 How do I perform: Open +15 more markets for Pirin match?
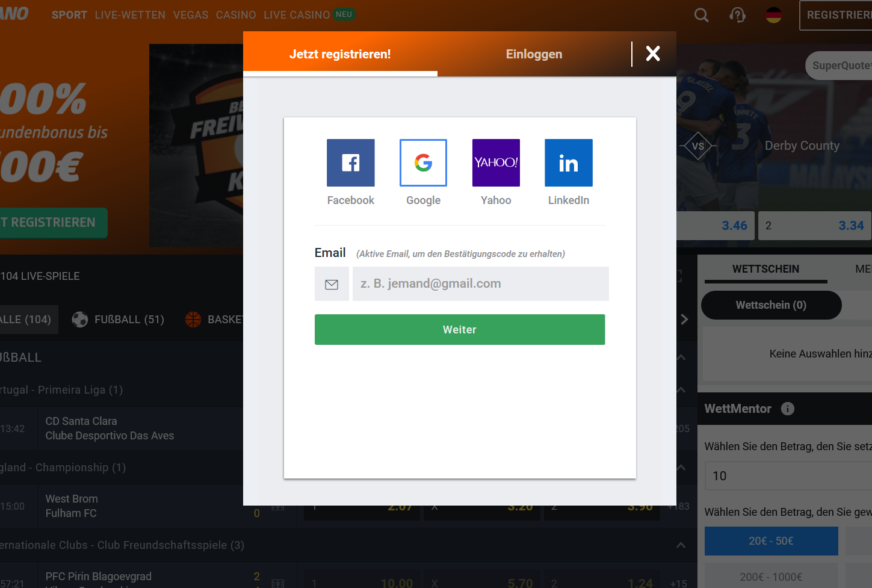point(679,584)
